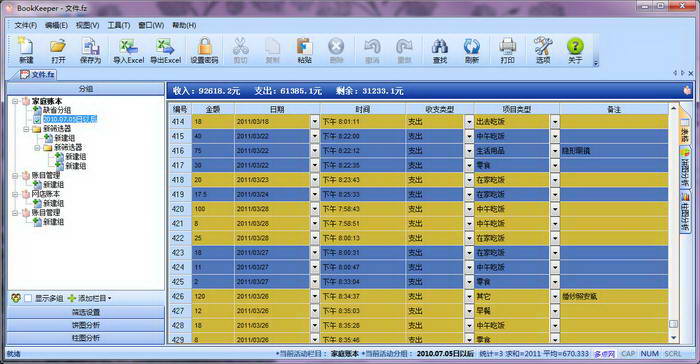Open 收支类型 dropdown in row 423
The width and height of the screenshot is (700, 364).
coord(469,252)
